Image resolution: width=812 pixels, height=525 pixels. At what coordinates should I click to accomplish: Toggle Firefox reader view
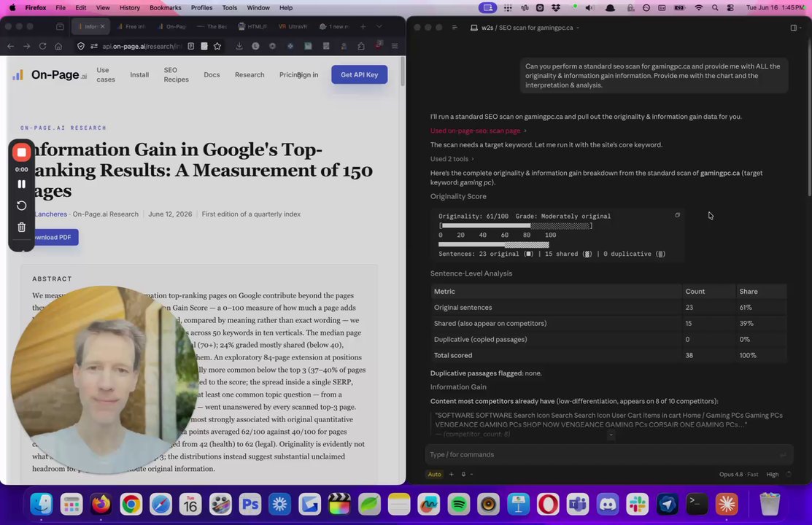[x=190, y=46]
